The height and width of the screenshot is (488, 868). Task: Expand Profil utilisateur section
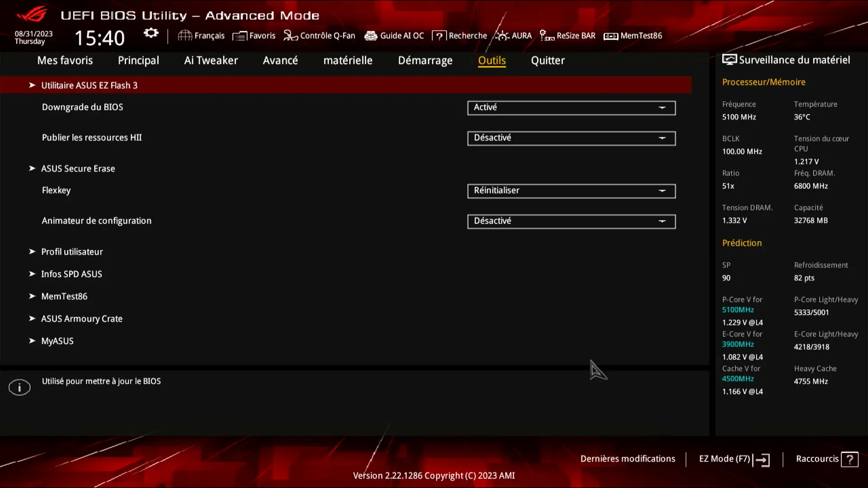(72, 251)
